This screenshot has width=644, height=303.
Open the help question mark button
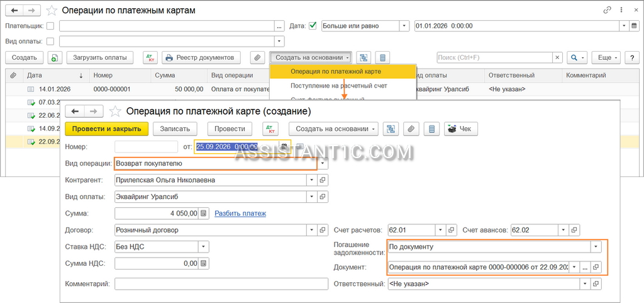click(631, 57)
